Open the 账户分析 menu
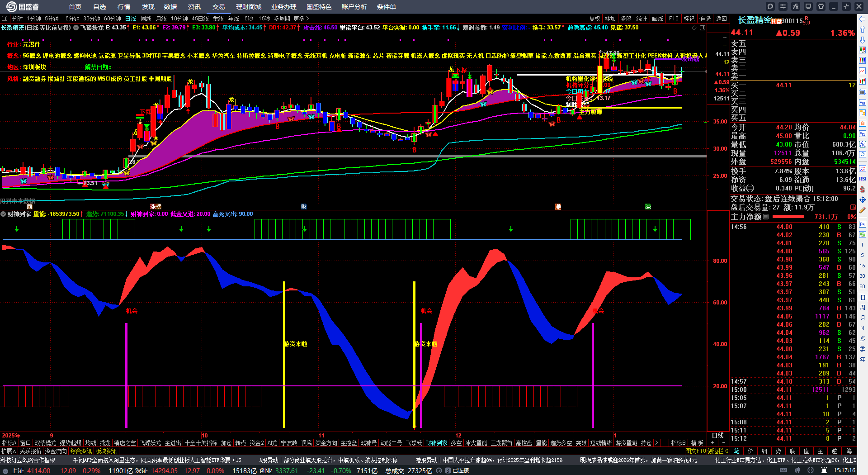This screenshot has width=868, height=475. click(x=354, y=7)
